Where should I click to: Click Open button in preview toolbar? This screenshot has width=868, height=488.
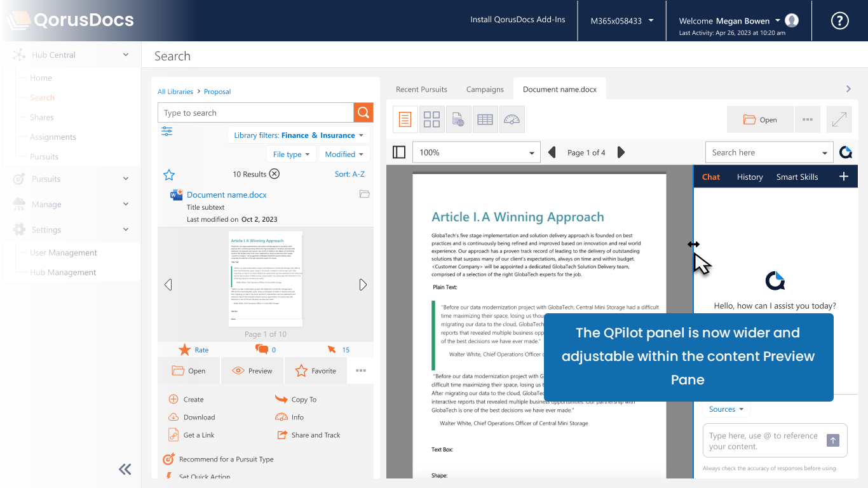coord(760,119)
